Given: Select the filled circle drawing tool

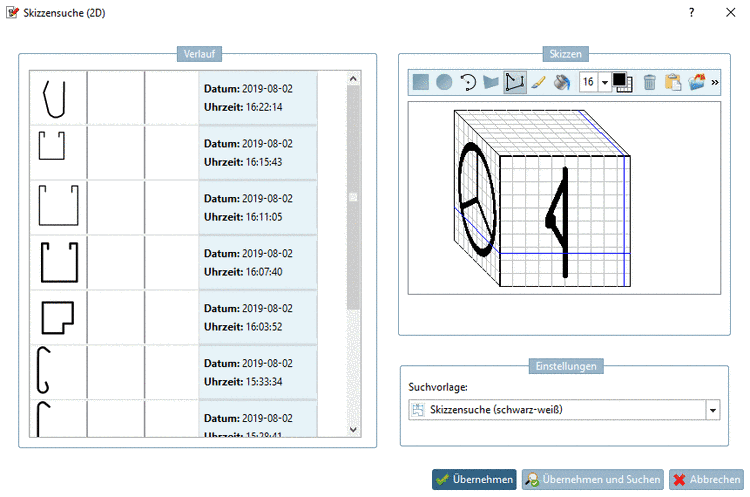Looking at the screenshot, I should (444, 82).
